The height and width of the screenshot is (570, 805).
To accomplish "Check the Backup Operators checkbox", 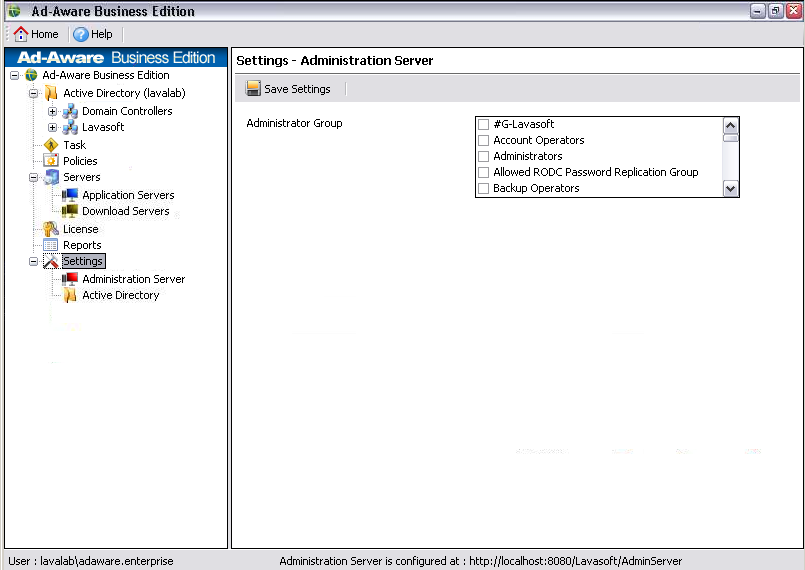I will coord(483,188).
